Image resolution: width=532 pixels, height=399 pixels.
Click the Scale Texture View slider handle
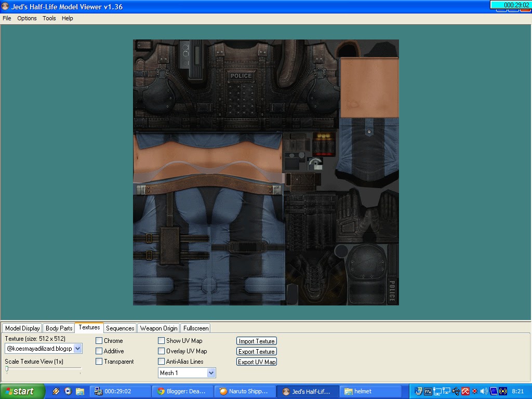pos(7,369)
